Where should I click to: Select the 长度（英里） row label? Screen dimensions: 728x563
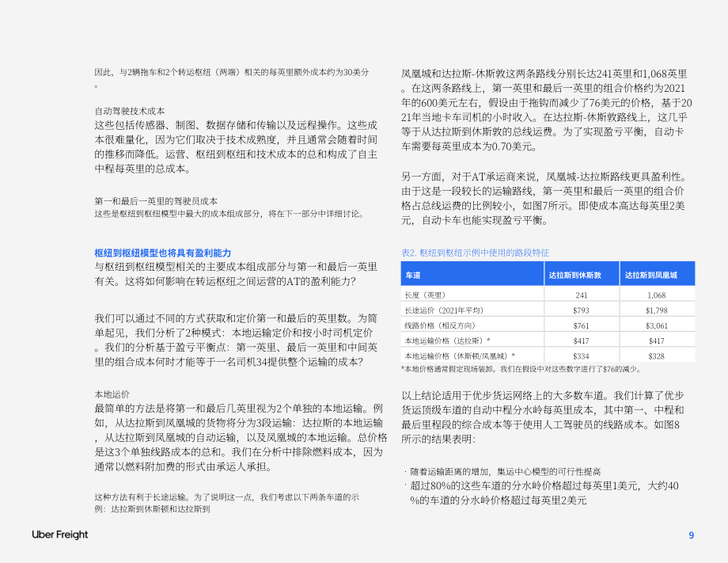pyautogui.click(x=425, y=295)
